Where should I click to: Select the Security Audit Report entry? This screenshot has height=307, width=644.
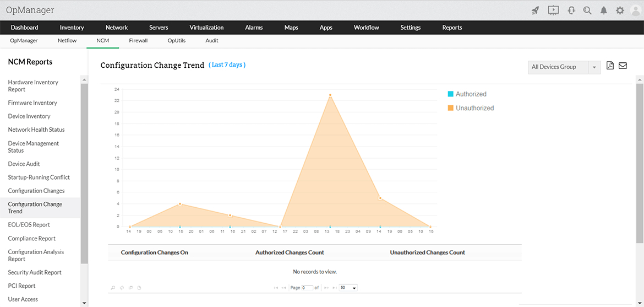[35, 272]
